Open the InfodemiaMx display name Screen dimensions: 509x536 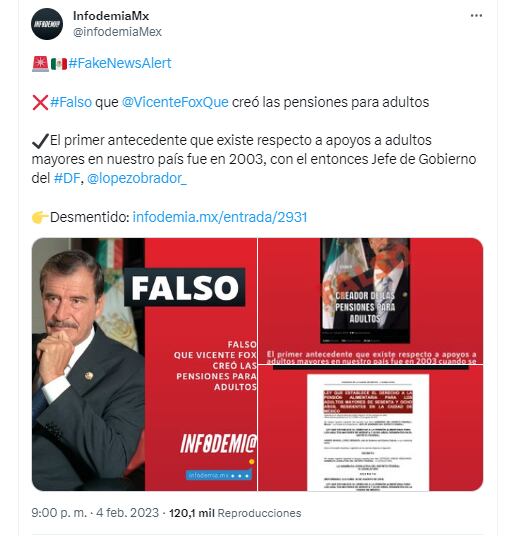pos(111,16)
